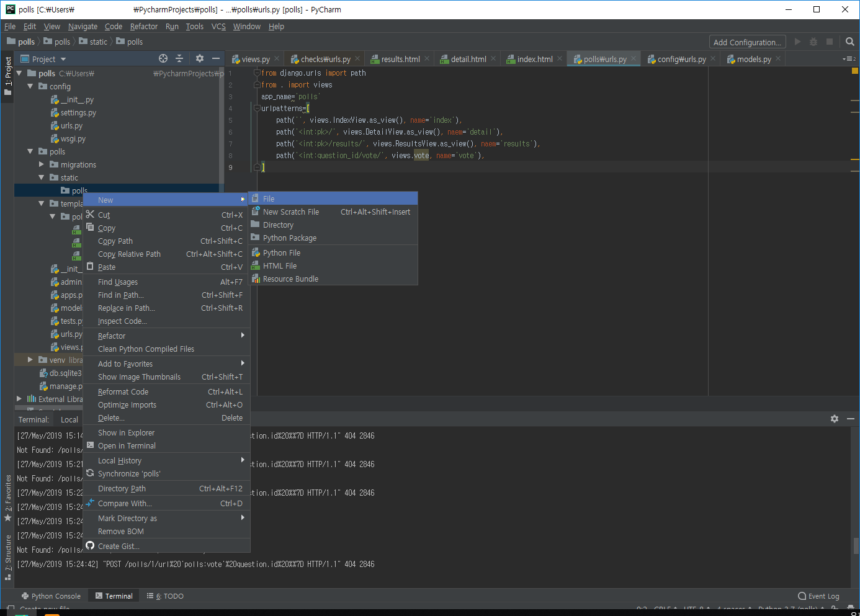
Task: Open the Python Console tool window
Action: 51,596
